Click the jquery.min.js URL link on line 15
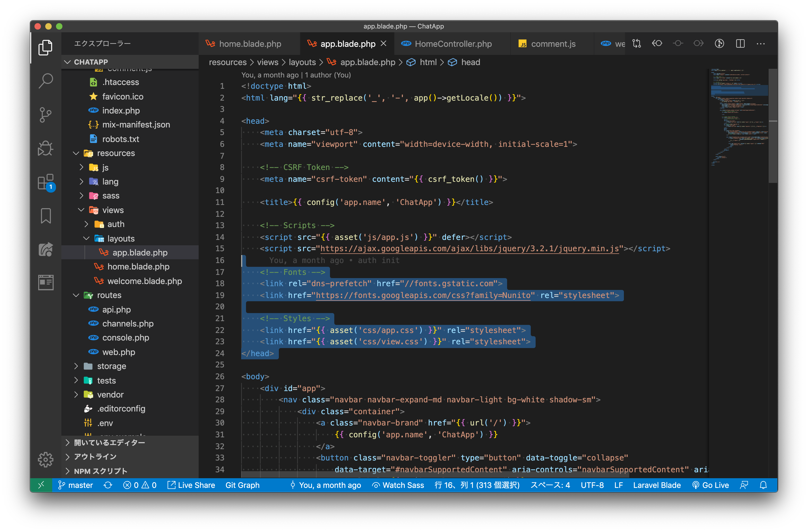The width and height of the screenshot is (808, 532). tap(469, 249)
